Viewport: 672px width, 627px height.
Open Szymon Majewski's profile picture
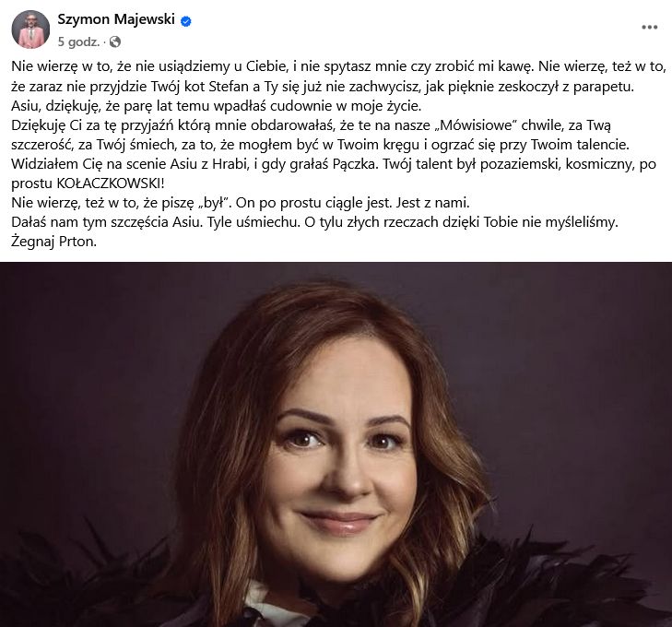click(30, 30)
